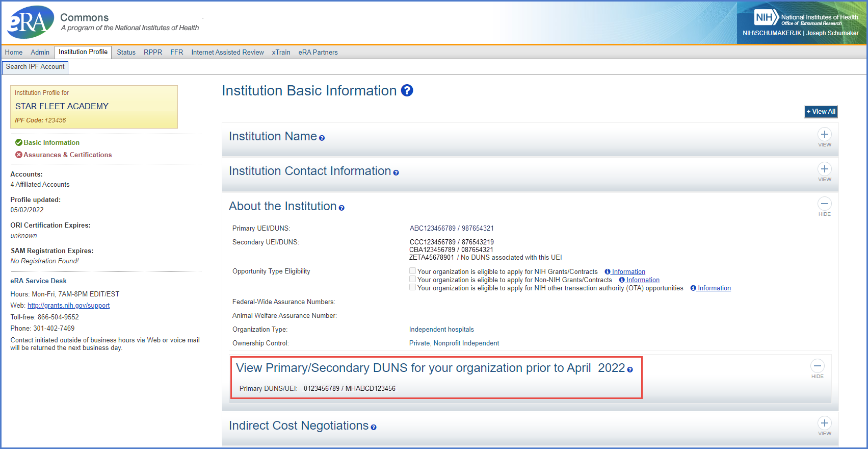
Task: Click Search IPF Account tab
Action: tap(35, 67)
